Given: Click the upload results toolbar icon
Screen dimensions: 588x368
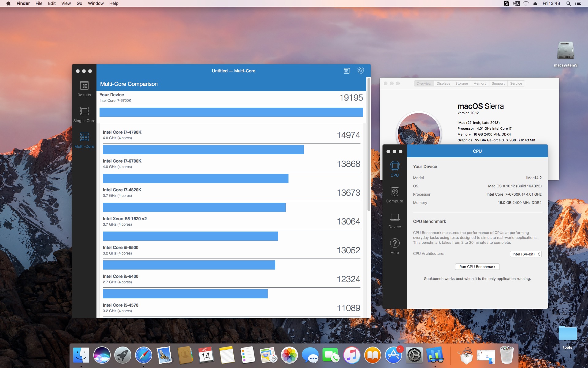Looking at the screenshot, I should point(347,71).
